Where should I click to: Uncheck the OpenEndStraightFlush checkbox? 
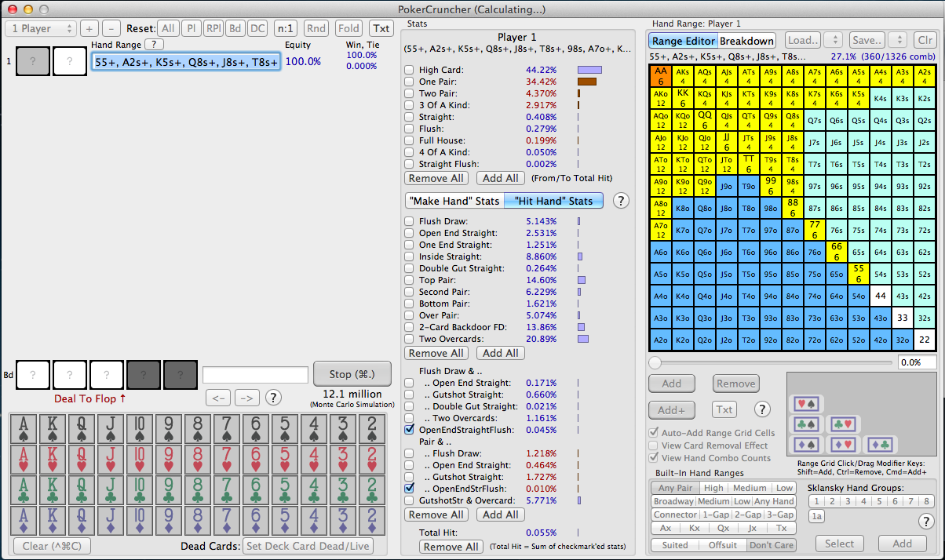tap(409, 430)
